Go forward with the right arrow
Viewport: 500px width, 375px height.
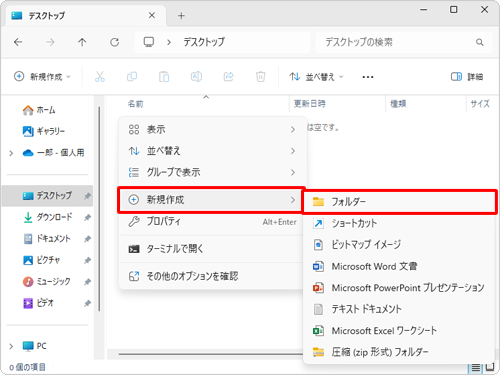click(x=50, y=42)
